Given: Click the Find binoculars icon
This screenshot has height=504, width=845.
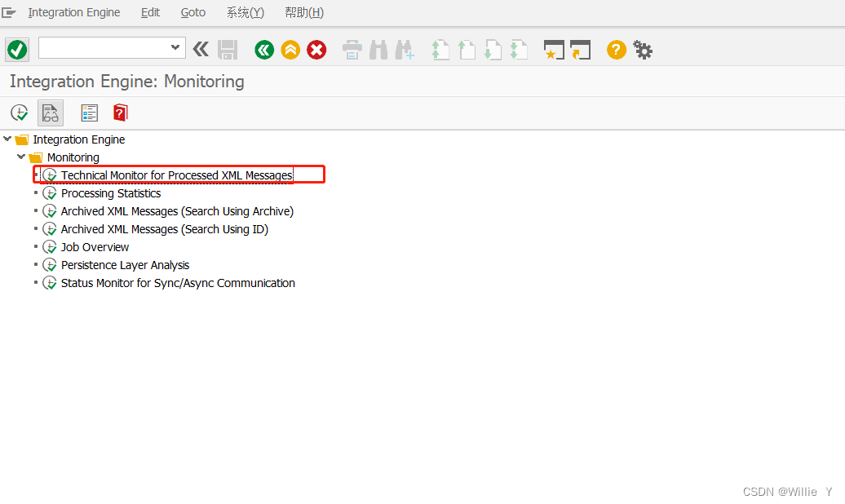Looking at the screenshot, I should (x=378, y=50).
